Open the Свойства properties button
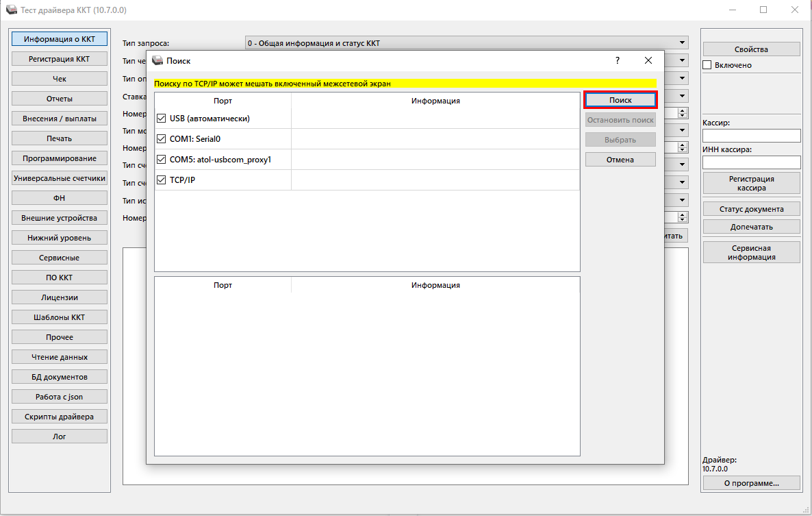The image size is (812, 516). pyautogui.click(x=751, y=49)
